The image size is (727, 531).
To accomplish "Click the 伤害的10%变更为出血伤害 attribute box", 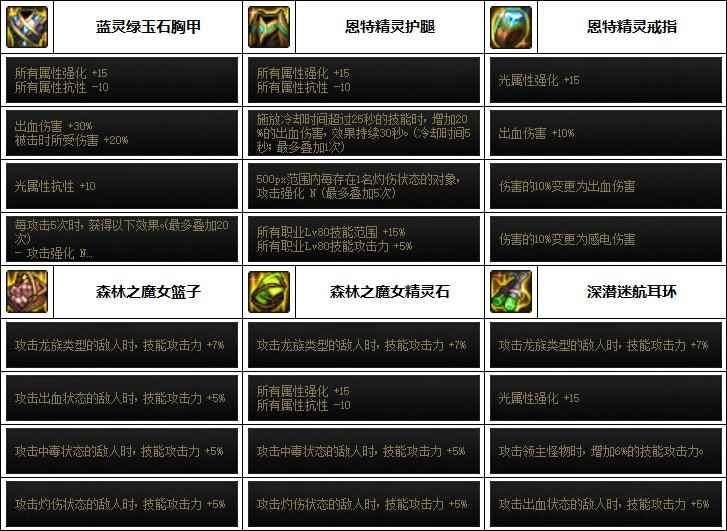I will 606,186.
